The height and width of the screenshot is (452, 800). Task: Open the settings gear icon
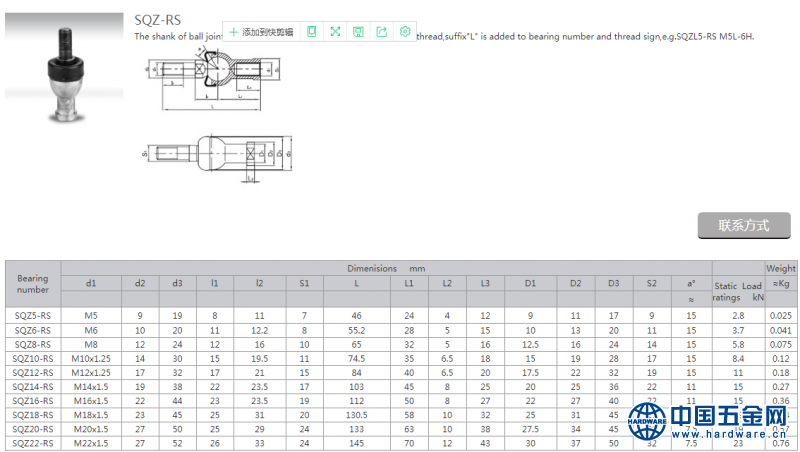click(x=405, y=32)
